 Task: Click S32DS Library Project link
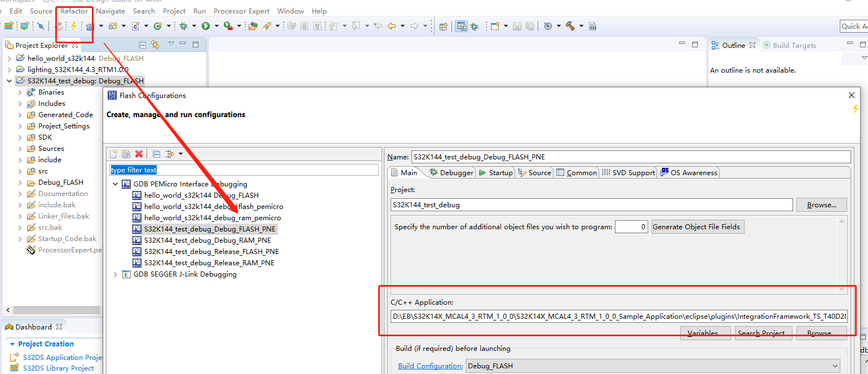coord(58,368)
